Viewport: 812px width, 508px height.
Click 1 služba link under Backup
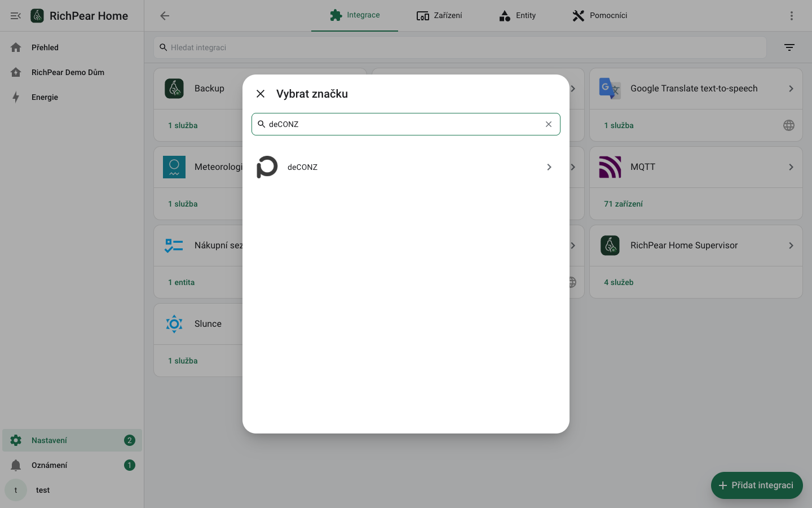183,125
